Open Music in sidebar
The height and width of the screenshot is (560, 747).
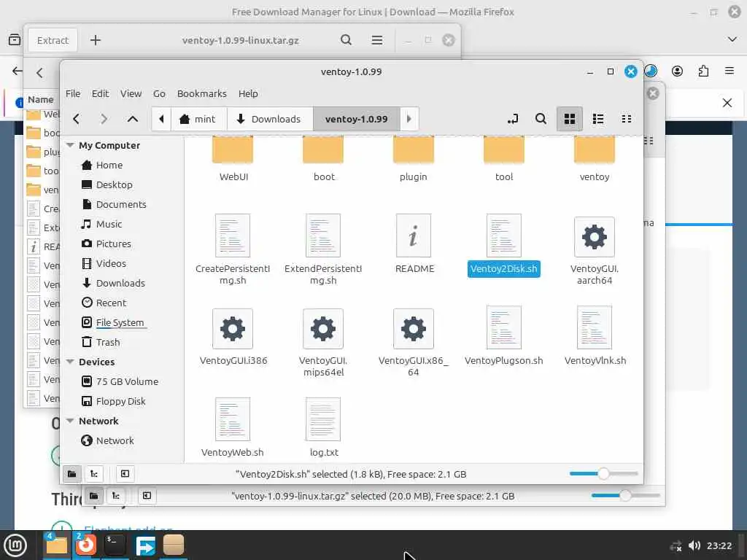tap(109, 225)
